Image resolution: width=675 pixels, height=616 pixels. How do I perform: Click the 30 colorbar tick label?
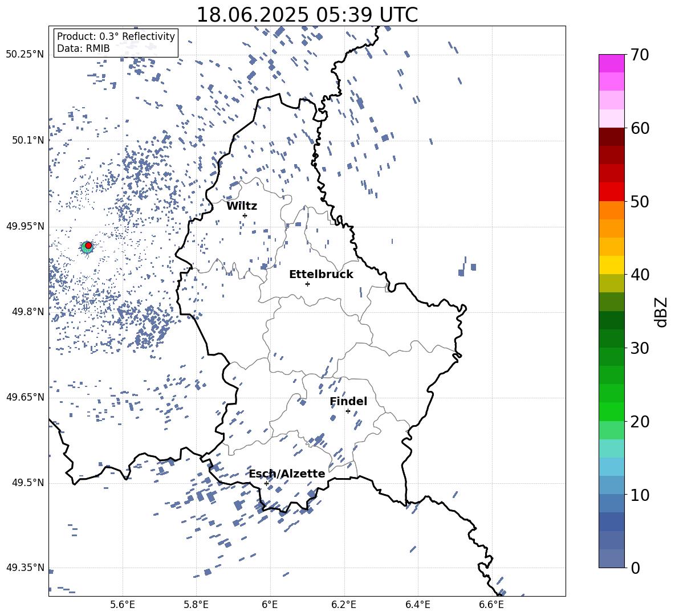[x=640, y=348]
